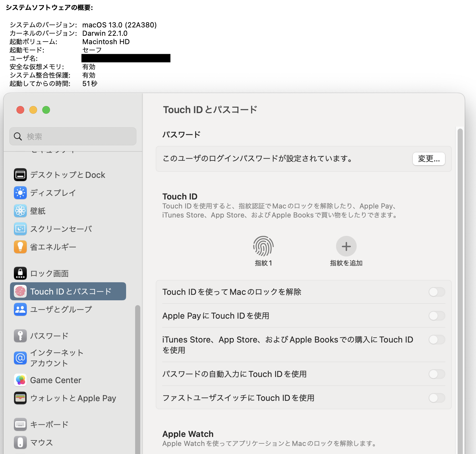Click the 壁紙 flower icon
Viewport: 476px width, 454px height.
tap(20, 211)
